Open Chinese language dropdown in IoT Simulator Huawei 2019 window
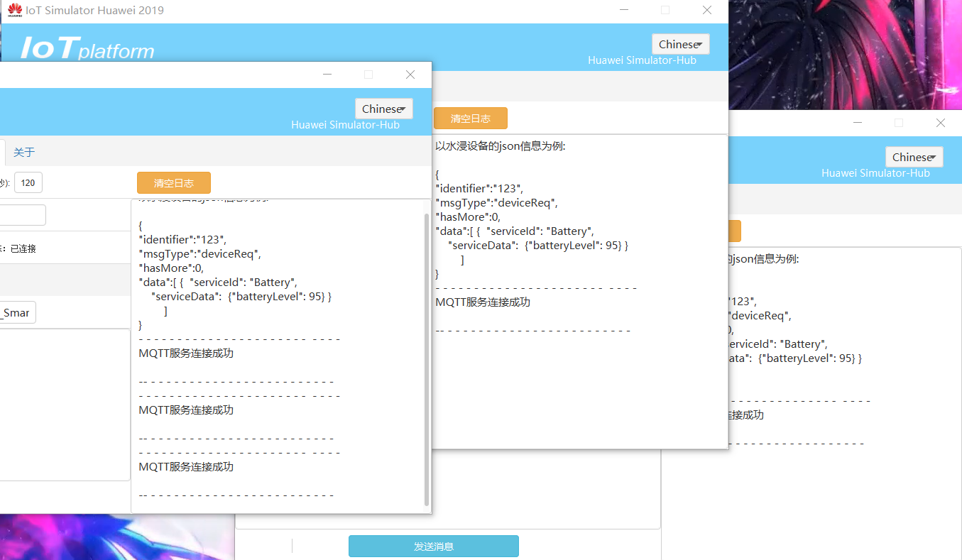The height and width of the screenshot is (560, 962). click(680, 44)
